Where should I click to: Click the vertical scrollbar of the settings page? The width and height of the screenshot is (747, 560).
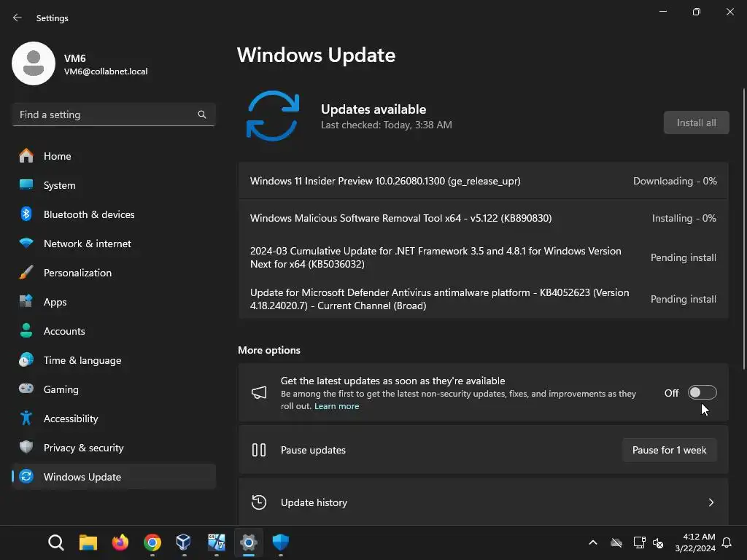pos(743,228)
